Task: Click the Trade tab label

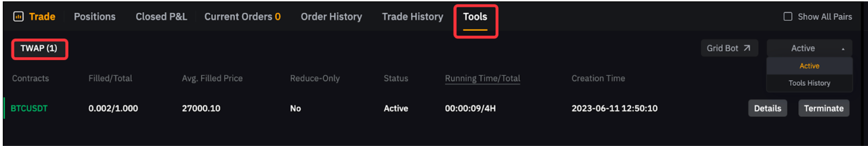Action: [42, 17]
